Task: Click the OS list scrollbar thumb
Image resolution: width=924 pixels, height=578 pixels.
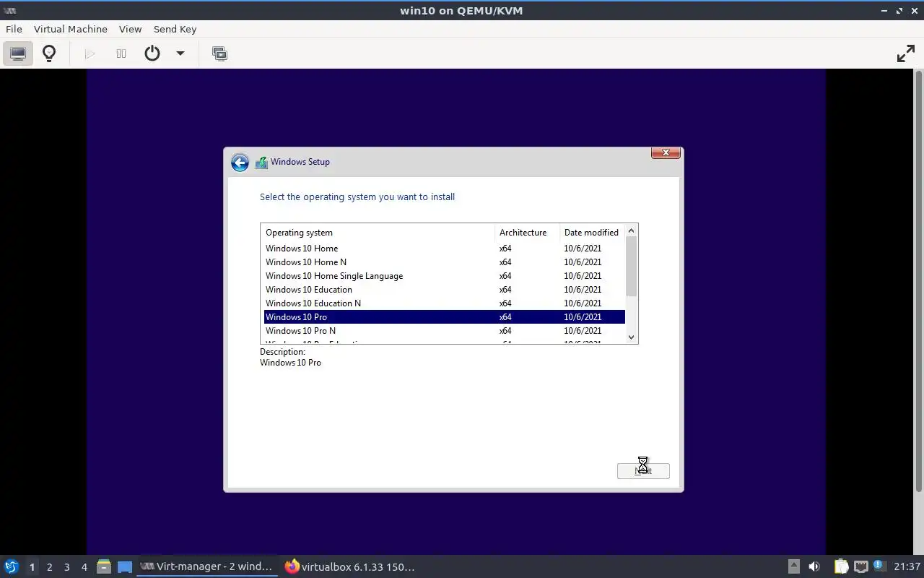Action: (x=632, y=267)
